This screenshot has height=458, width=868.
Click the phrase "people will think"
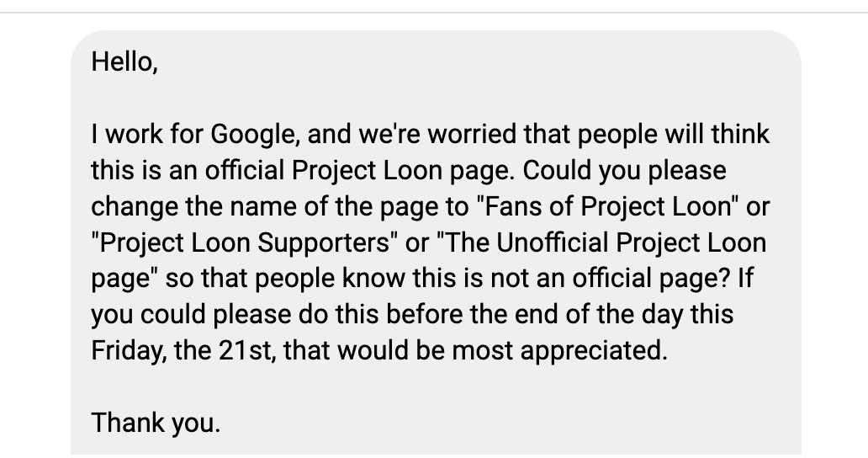[674, 135]
